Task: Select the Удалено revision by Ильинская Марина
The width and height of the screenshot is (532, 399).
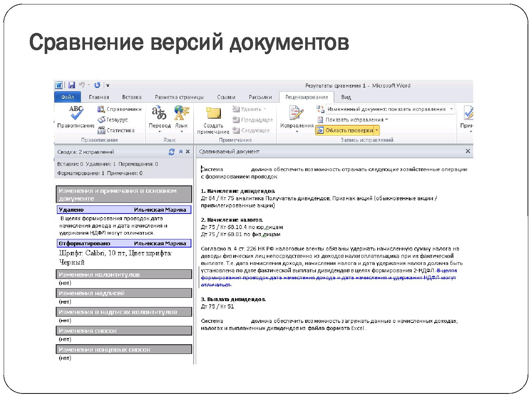Action: 124,209
